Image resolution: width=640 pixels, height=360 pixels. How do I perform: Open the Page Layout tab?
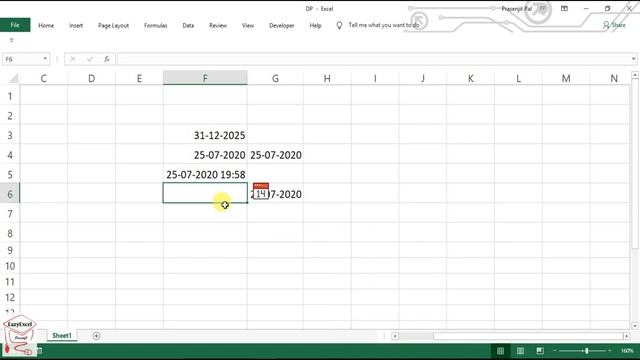[x=113, y=25]
